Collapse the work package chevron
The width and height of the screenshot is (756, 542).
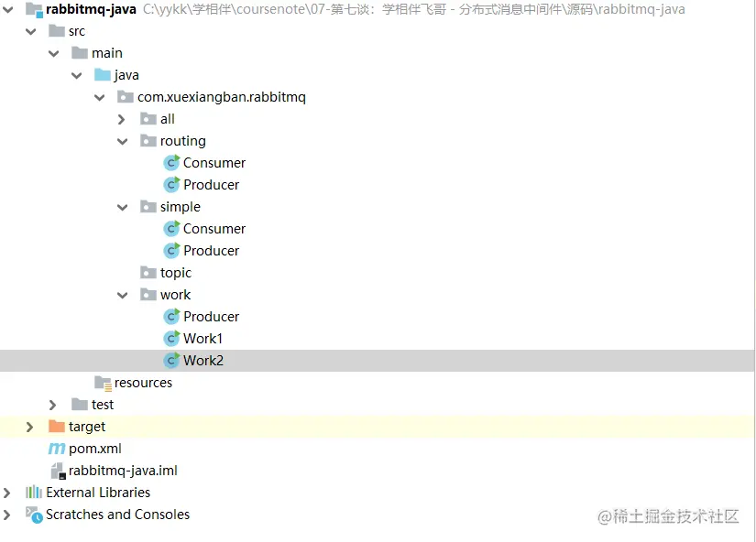[x=123, y=296]
